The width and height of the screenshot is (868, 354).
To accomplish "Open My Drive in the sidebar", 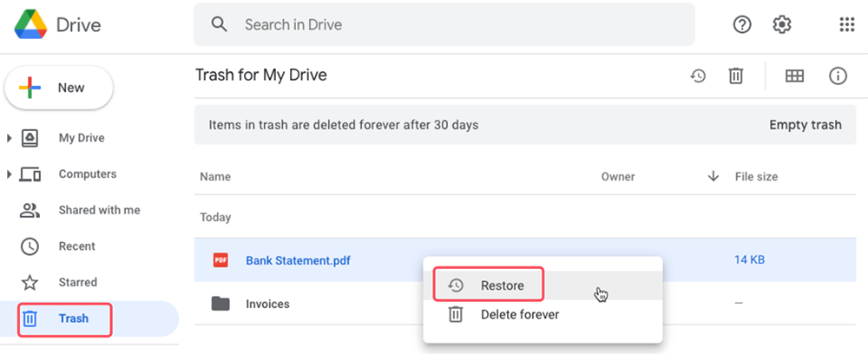I will point(82,138).
